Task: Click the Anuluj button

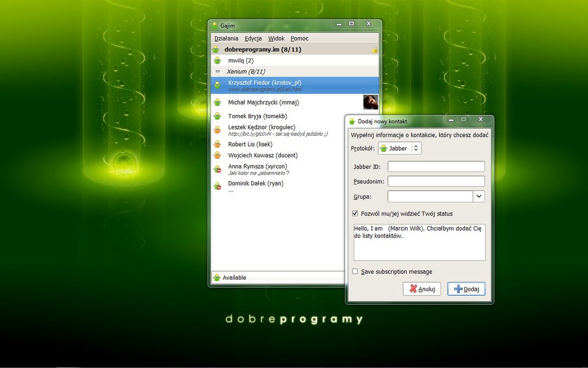Action: coord(422,289)
